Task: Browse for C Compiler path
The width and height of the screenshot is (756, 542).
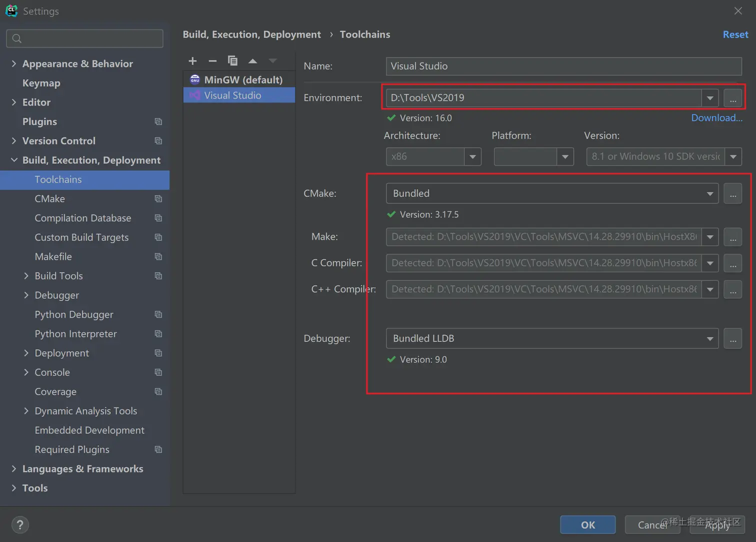Action: (732, 263)
